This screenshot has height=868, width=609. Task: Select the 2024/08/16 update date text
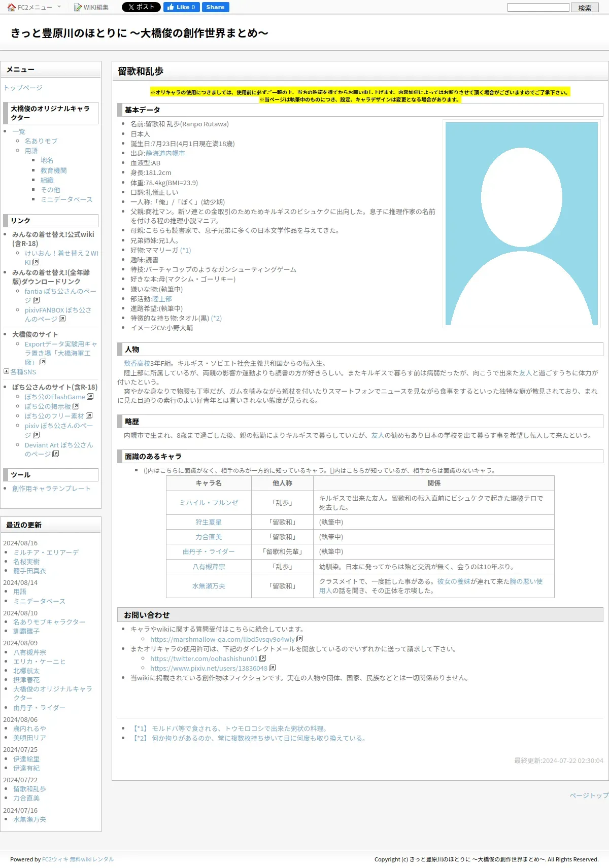tap(20, 543)
